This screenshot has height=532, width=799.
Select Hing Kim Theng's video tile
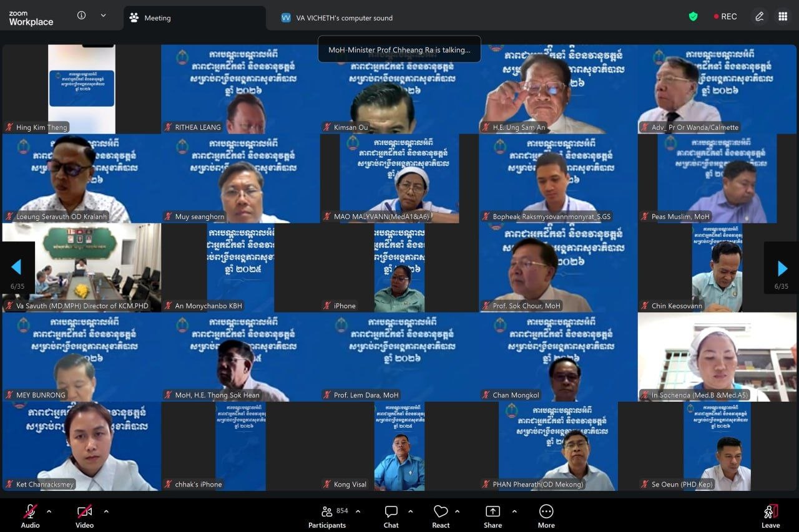[x=82, y=89]
